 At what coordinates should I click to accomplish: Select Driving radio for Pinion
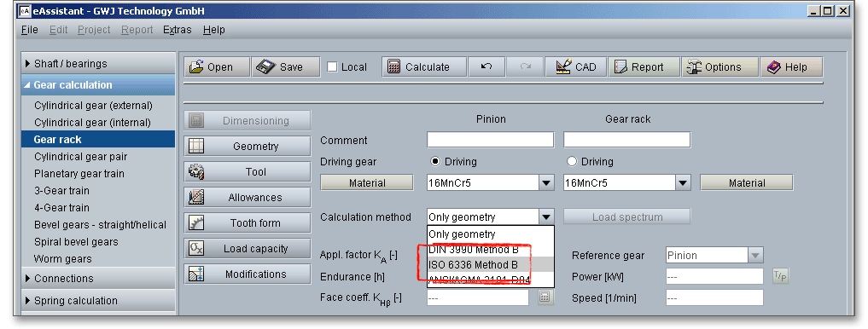point(435,161)
